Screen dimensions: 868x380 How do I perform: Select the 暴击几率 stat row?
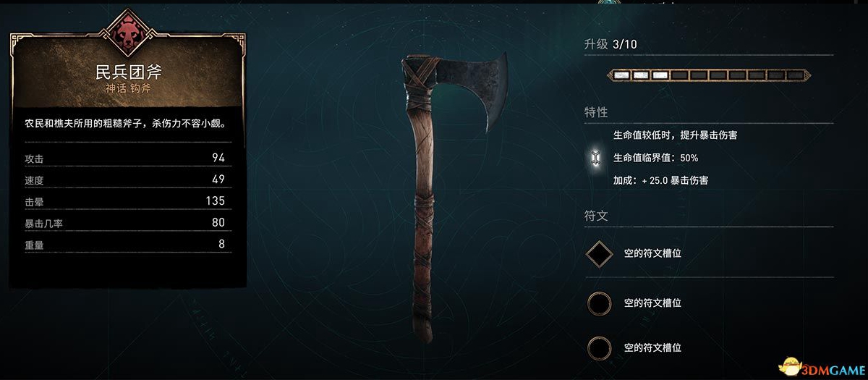click(x=125, y=223)
